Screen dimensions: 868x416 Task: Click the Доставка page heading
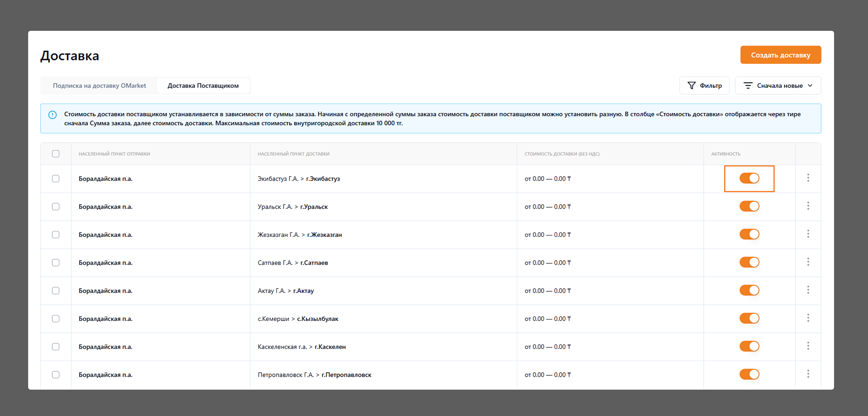pyautogui.click(x=70, y=56)
